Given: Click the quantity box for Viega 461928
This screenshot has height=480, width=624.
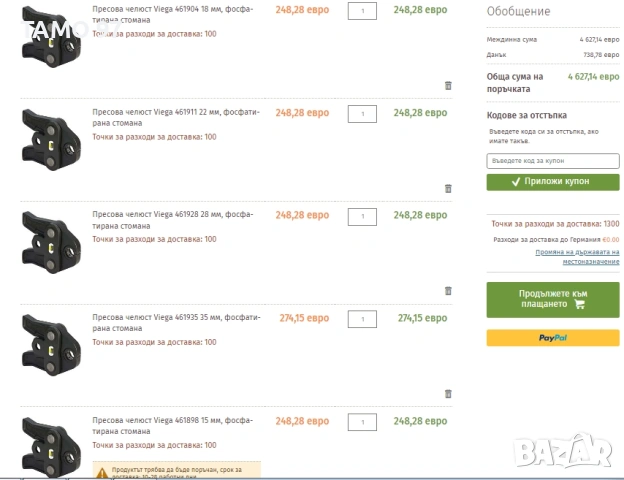Looking at the screenshot, I should (362, 216).
